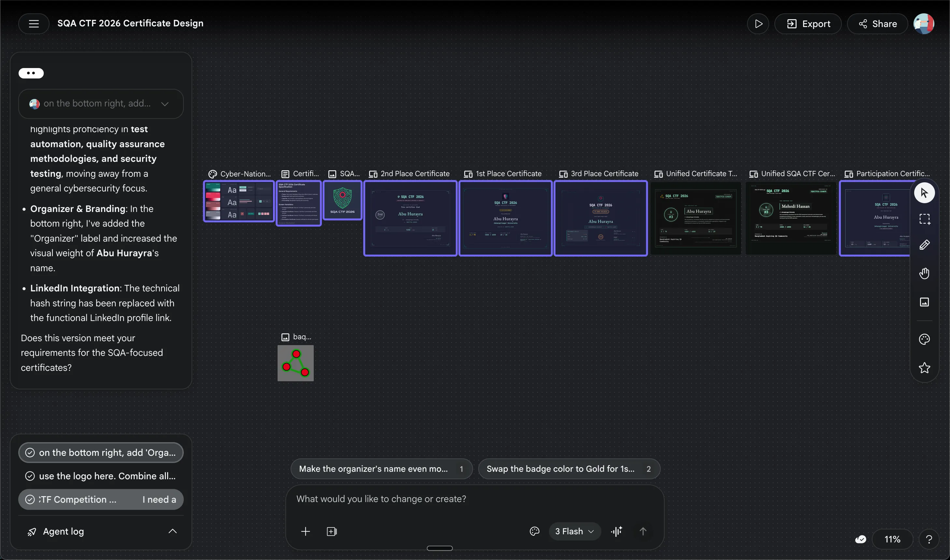This screenshot has height=560, width=950.
Task: Click the Export button
Action: (808, 24)
